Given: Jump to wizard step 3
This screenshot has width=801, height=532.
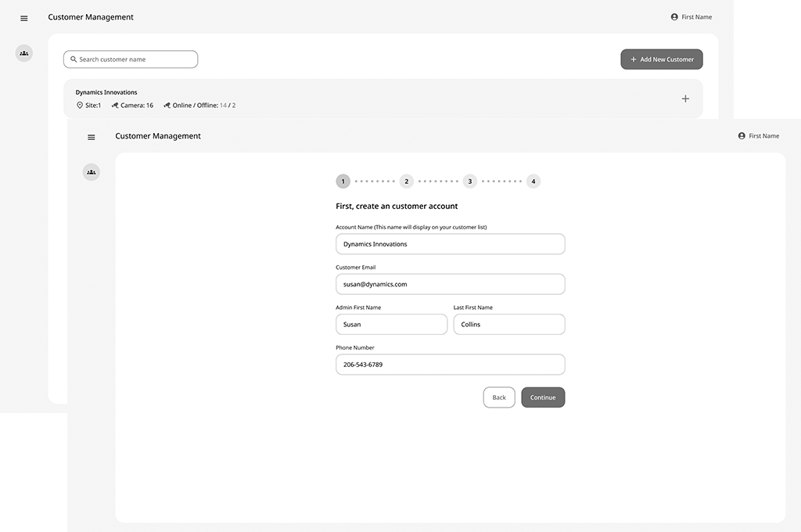Looking at the screenshot, I should (x=470, y=182).
